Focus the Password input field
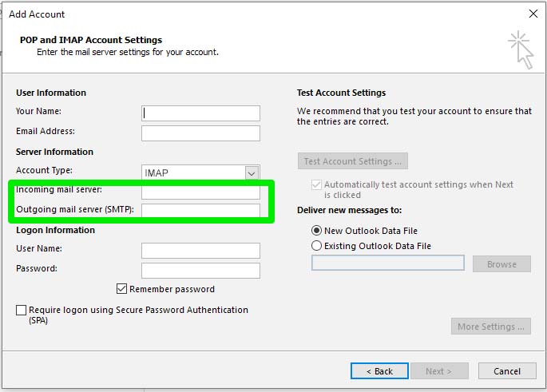Screen dimensions: 547x392 (x=200, y=271)
